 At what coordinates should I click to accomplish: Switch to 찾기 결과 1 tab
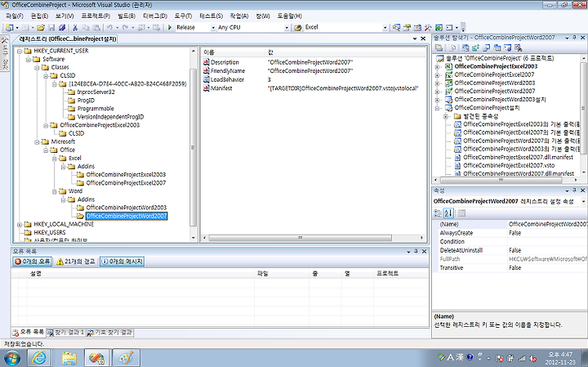(65, 333)
